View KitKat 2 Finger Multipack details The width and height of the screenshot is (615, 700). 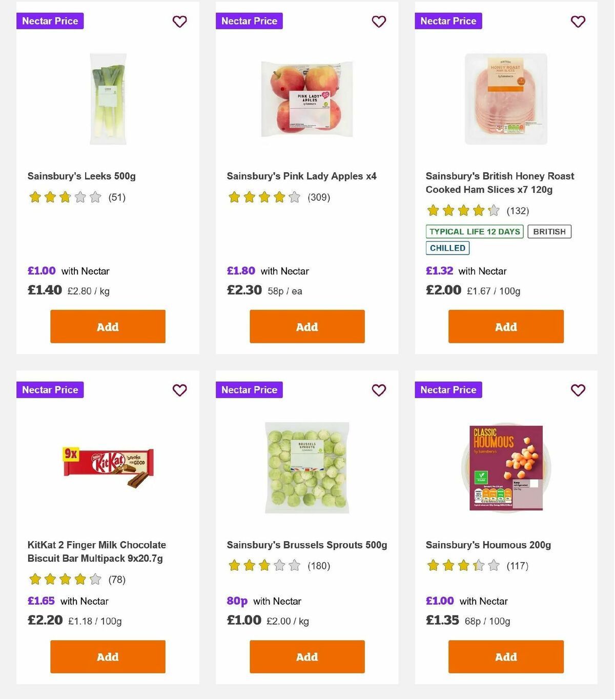pyautogui.click(x=96, y=551)
